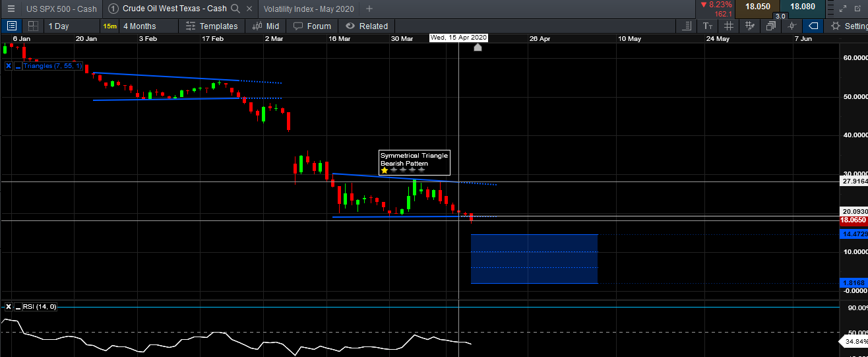Minimize the RSI indicator panel
The image size is (868, 357).
click(x=17, y=306)
